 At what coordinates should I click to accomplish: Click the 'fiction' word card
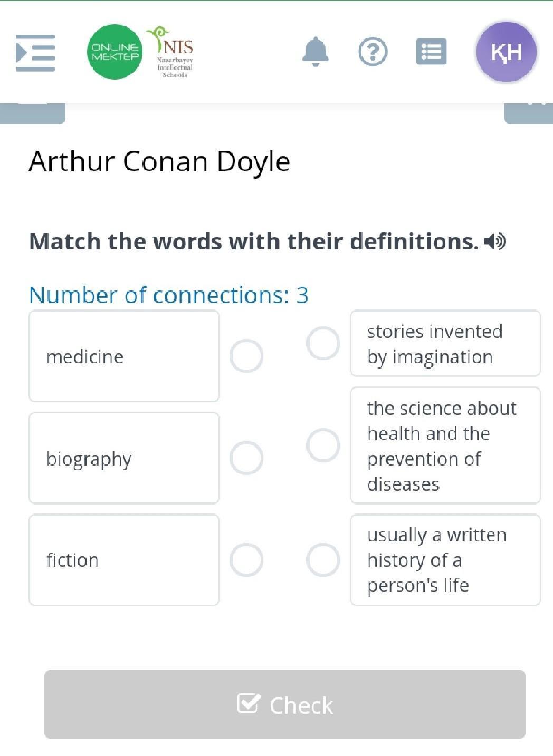pos(124,559)
